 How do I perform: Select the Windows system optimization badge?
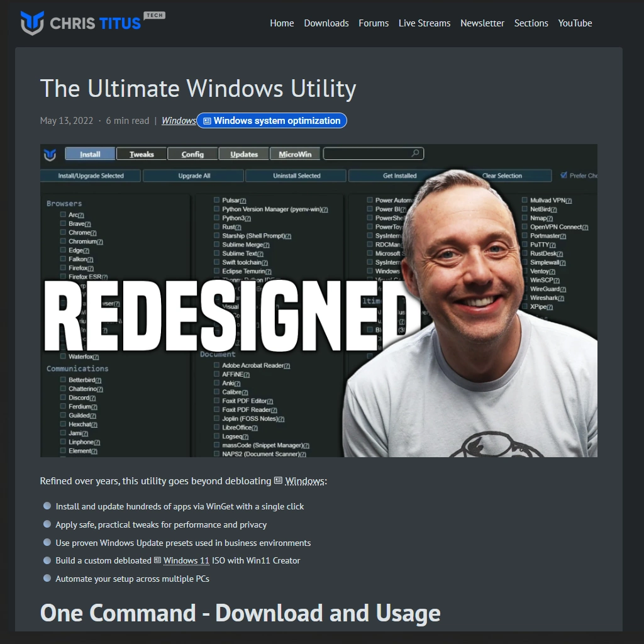coord(272,121)
